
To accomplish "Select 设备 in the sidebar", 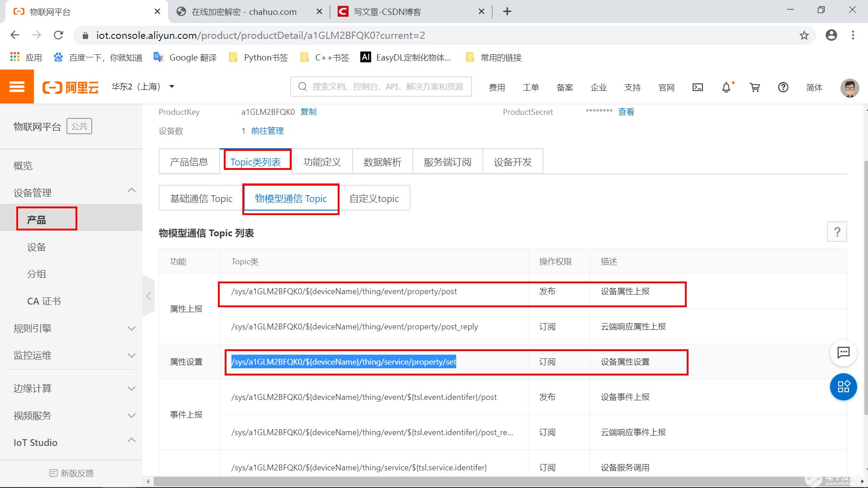I will [37, 247].
